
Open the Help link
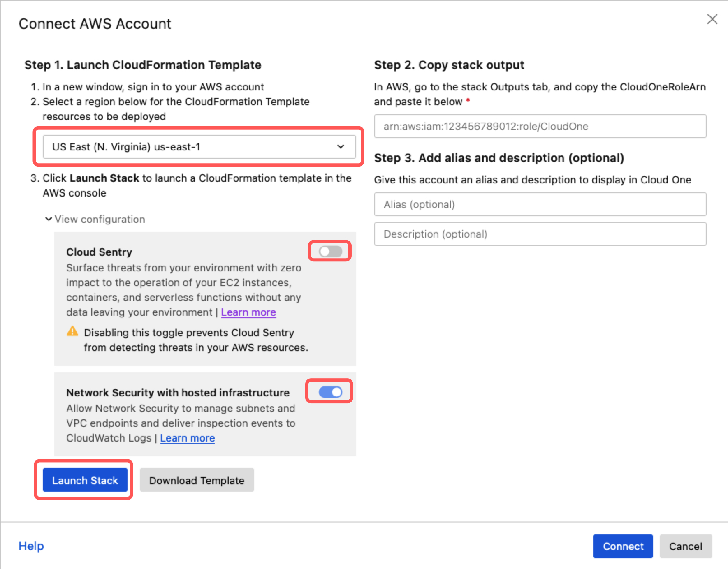point(31,546)
